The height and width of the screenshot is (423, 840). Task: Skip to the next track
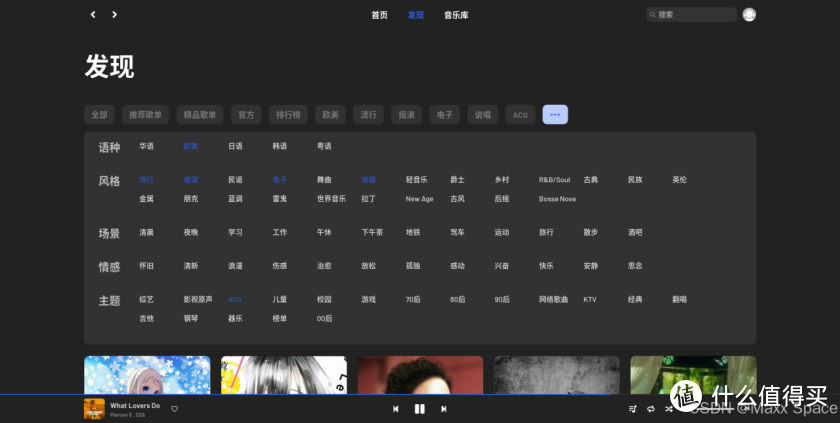[x=444, y=409]
